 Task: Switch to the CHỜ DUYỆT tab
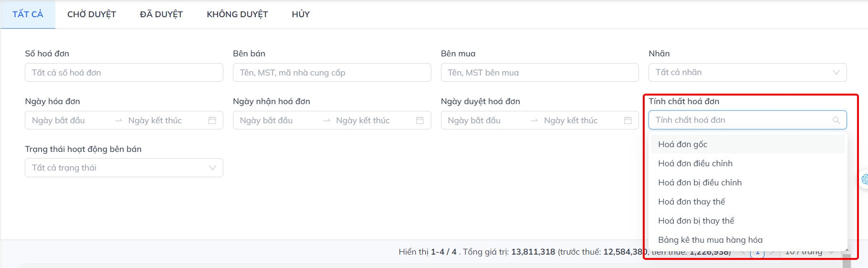(92, 14)
